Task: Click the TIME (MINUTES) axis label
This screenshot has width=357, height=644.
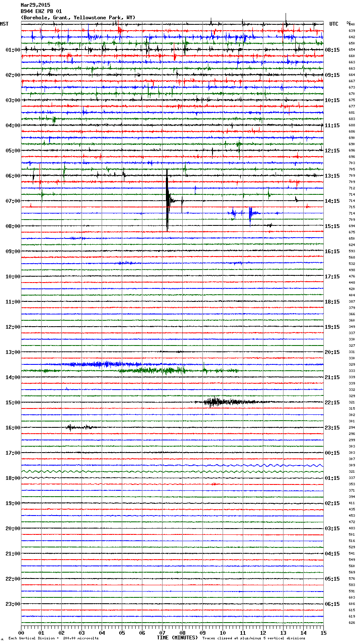Action: pos(177,638)
